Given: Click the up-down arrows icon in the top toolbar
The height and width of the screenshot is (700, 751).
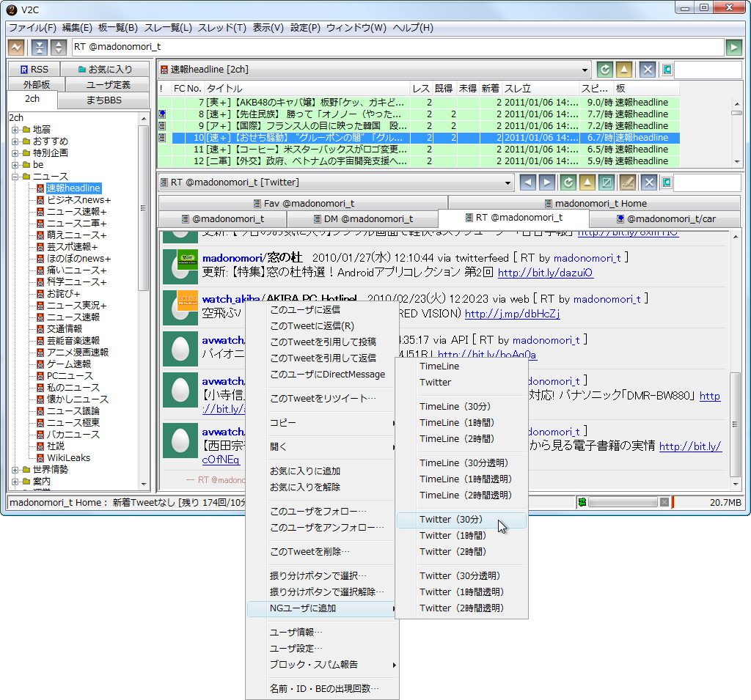Looking at the screenshot, I should [59, 47].
